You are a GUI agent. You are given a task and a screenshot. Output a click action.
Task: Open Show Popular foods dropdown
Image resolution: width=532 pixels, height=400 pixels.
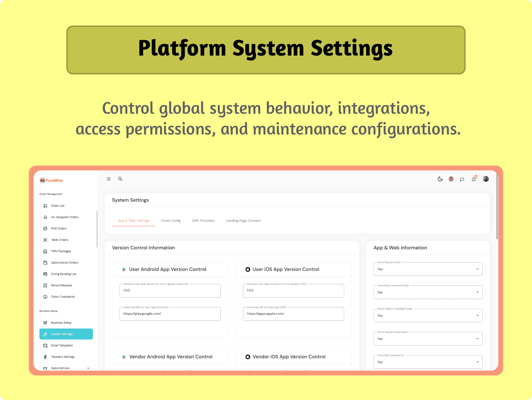[x=428, y=269]
